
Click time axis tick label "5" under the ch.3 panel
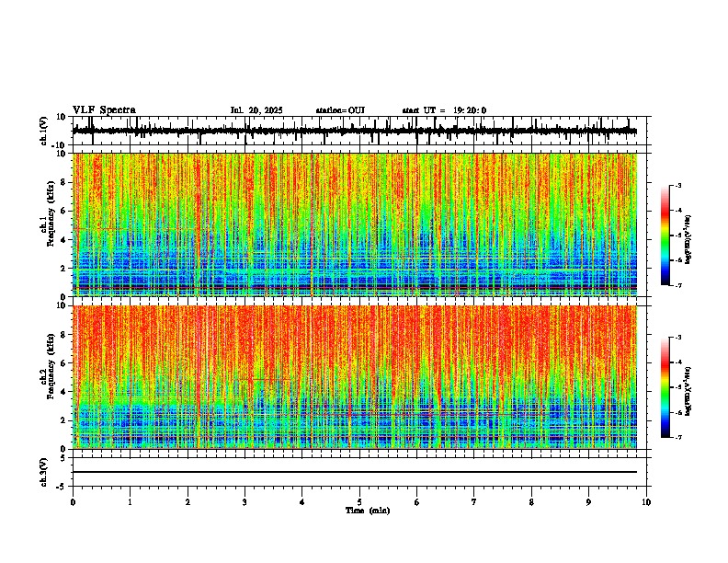(x=359, y=502)
